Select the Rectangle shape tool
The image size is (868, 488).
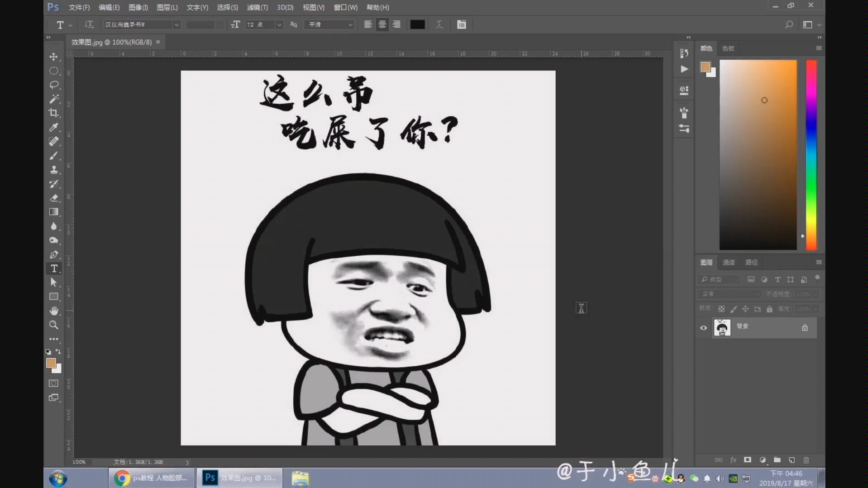pyautogui.click(x=54, y=297)
